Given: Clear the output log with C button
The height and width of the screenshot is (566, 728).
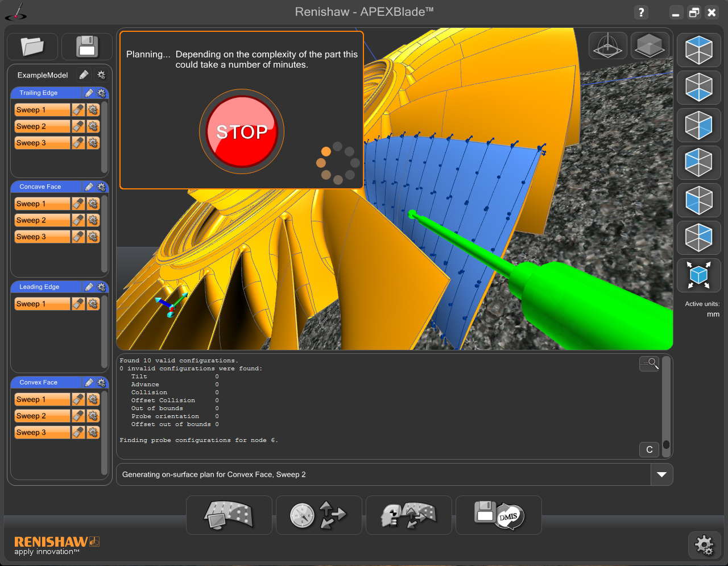Looking at the screenshot, I should [x=649, y=449].
